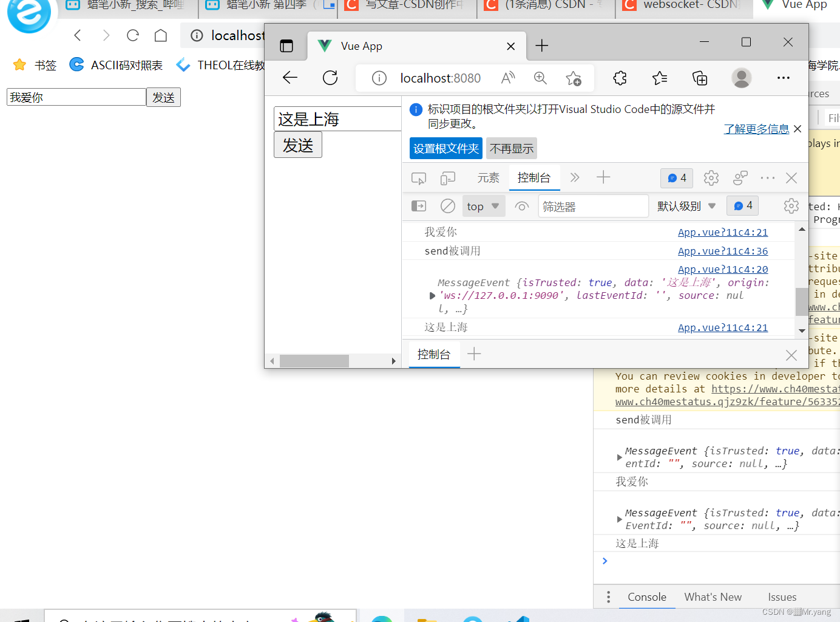Screen dimensions: 840x622
Task: Expand the first MessageEvent in background console
Action: pyautogui.click(x=619, y=457)
